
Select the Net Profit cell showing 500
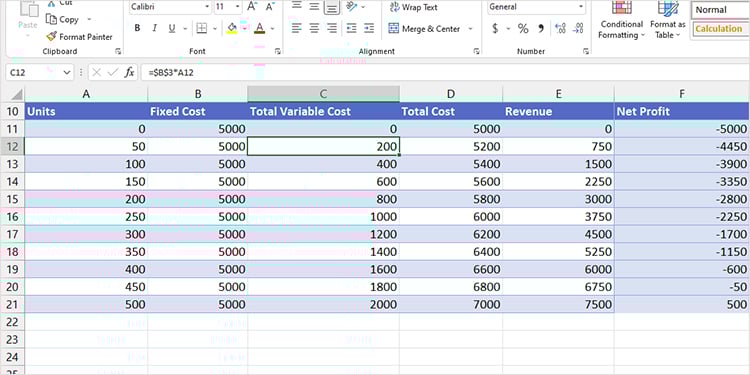click(682, 304)
